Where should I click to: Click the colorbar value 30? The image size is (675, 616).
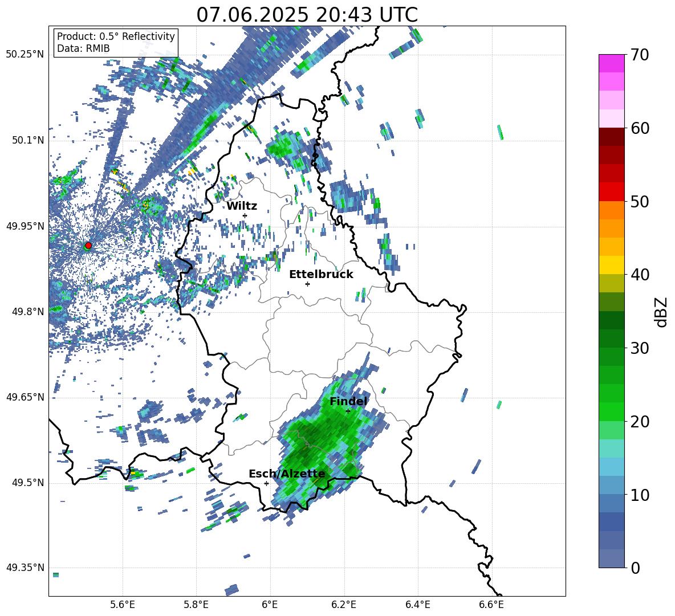(x=640, y=348)
